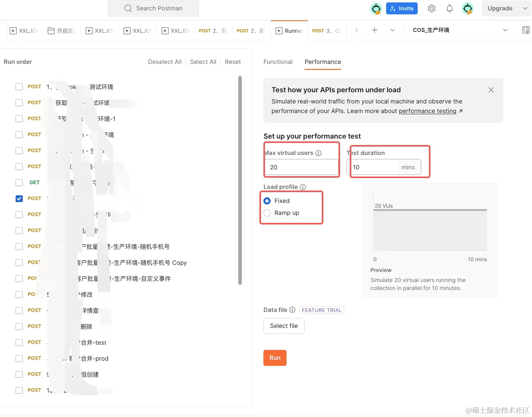The width and height of the screenshot is (532, 417).
Task: Tick the checkbox for 生产环境-自定义事件 request
Action: pos(19,278)
